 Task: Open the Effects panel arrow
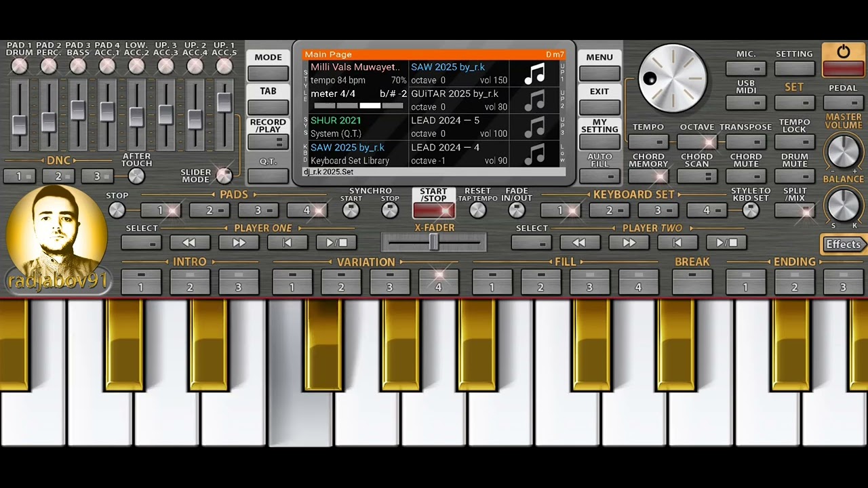click(x=844, y=245)
